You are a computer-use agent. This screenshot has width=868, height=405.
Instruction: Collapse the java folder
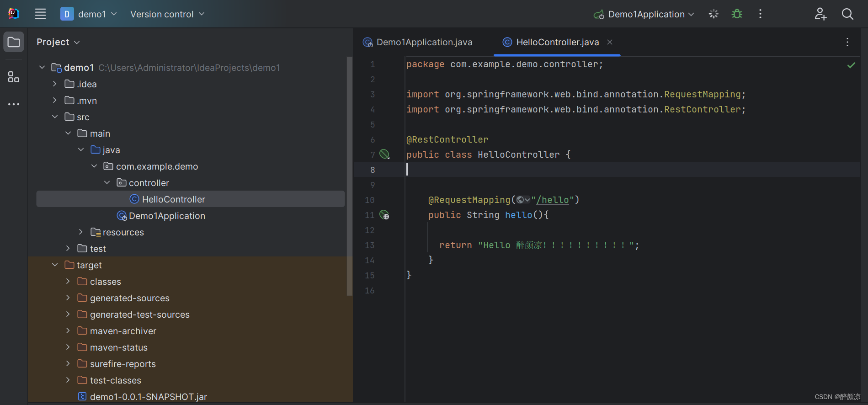click(x=81, y=150)
